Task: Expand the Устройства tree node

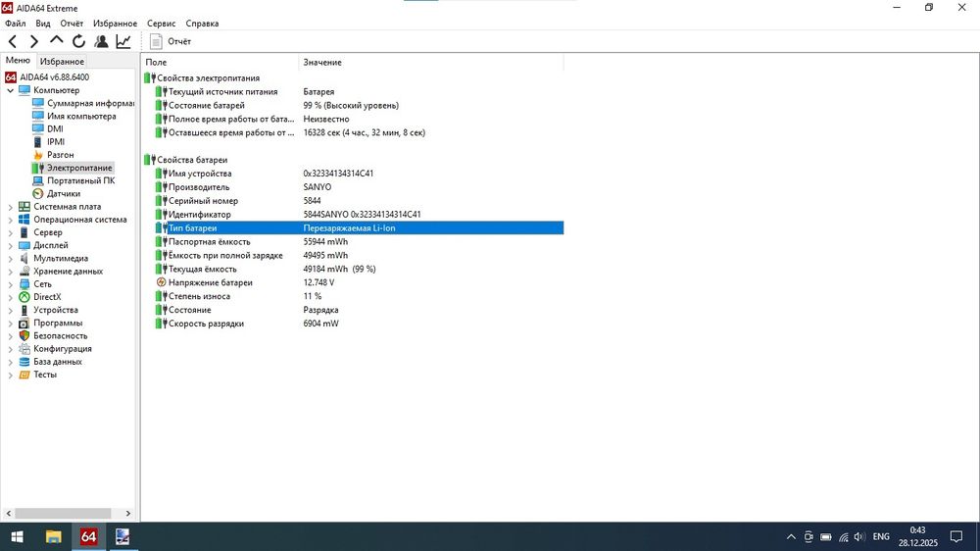Action: [x=10, y=310]
